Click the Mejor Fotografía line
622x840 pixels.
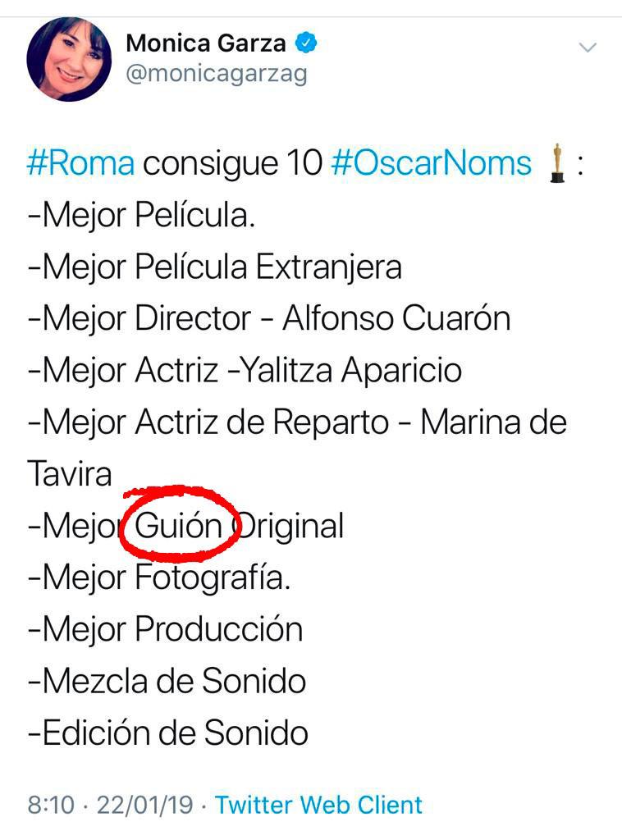click(159, 578)
